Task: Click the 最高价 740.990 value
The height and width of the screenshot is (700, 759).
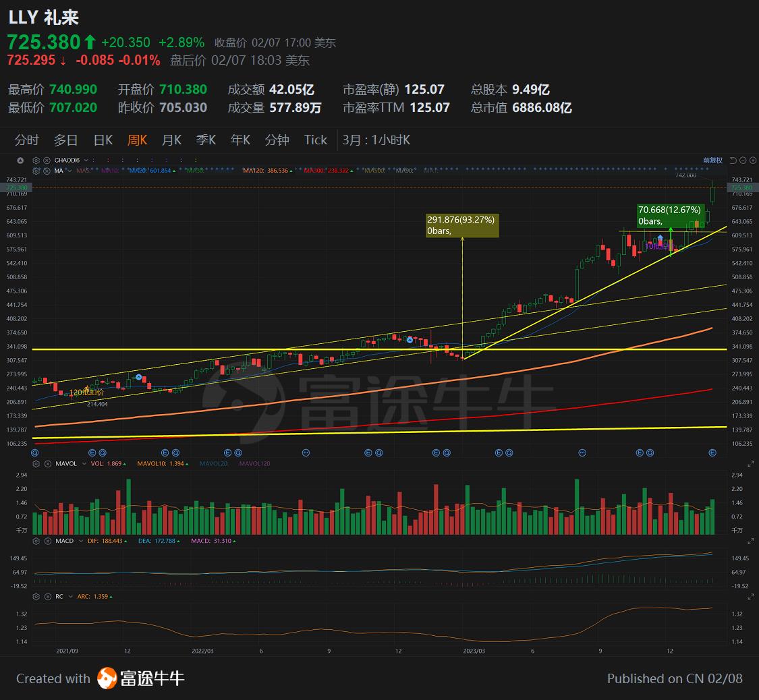Action: pos(73,90)
